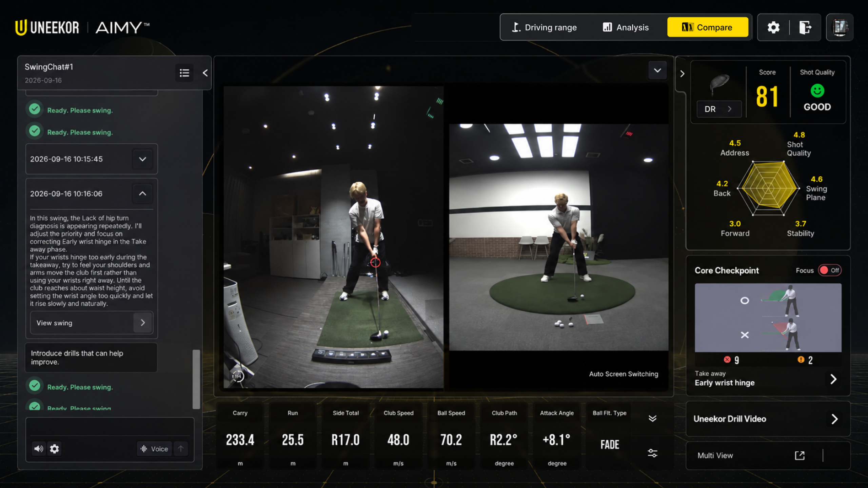Start Voice input
Viewport: 868px width, 488px height.
pyautogui.click(x=154, y=449)
